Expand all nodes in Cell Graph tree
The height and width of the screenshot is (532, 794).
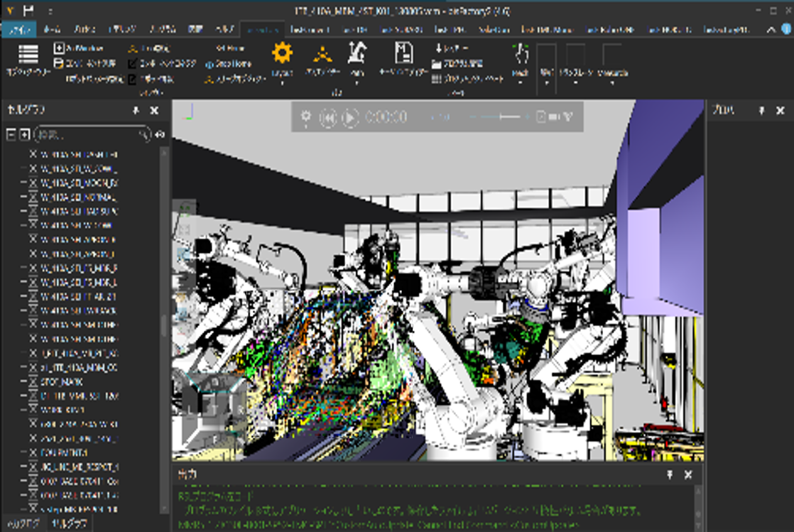[24, 134]
